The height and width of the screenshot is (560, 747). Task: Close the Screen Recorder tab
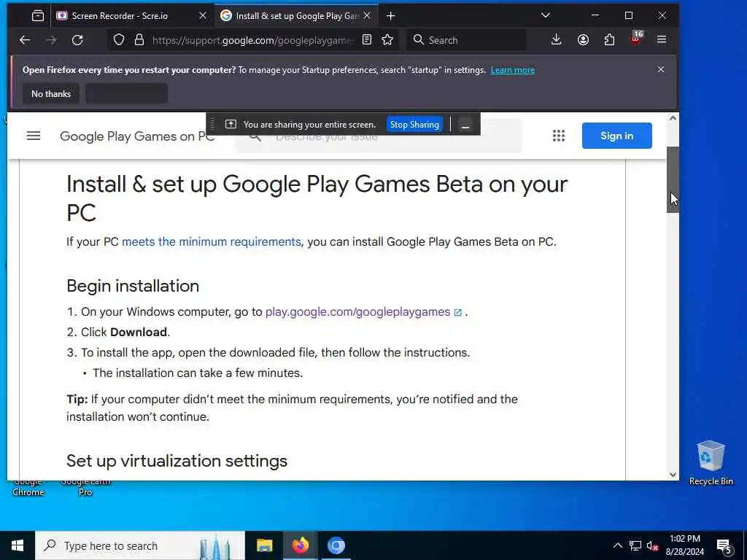(x=203, y=16)
